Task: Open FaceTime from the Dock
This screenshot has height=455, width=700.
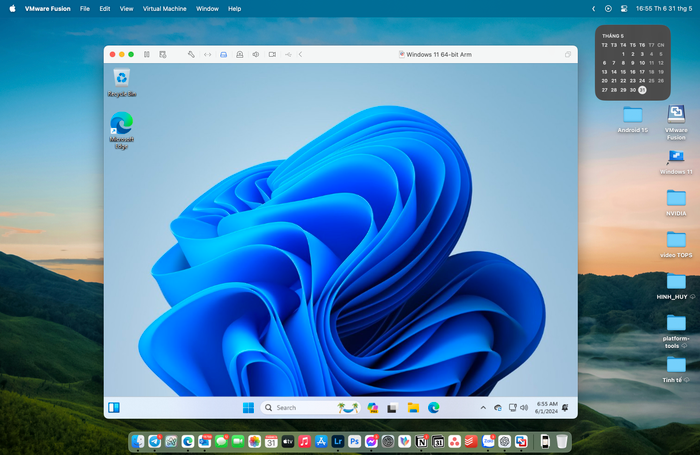Action: click(238, 441)
